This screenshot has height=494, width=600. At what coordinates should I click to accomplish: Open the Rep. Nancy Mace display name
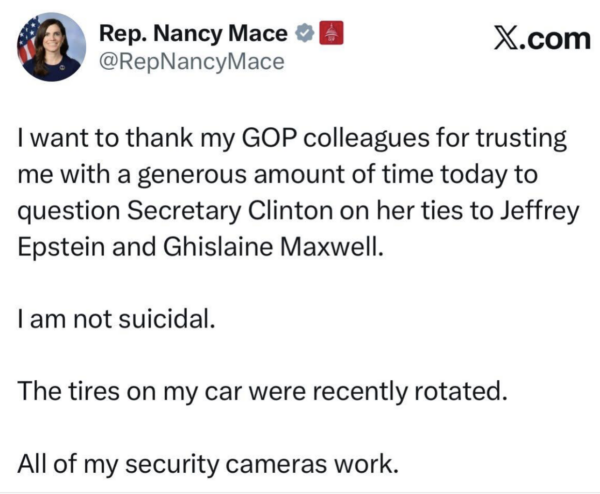pyautogui.click(x=189, y=34)
